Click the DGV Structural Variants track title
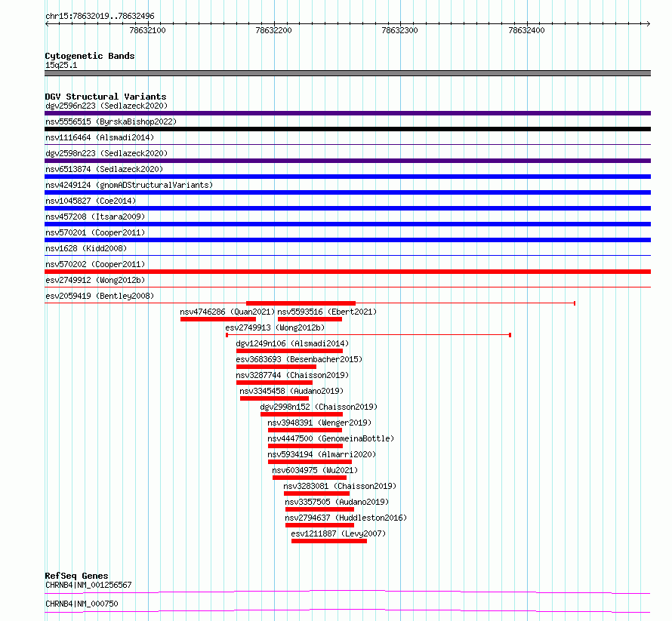Viewport: 672px width, 621px height. (x=106, y=97)
